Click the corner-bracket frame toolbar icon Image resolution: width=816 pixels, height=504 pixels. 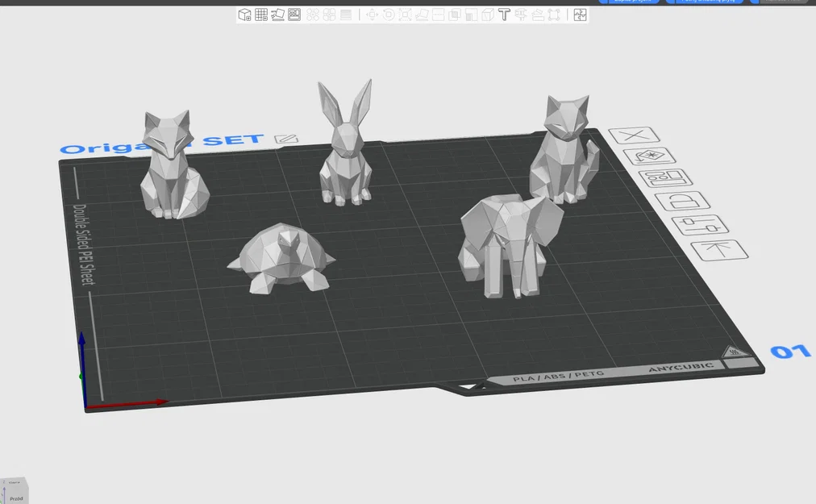coord(554,15)
